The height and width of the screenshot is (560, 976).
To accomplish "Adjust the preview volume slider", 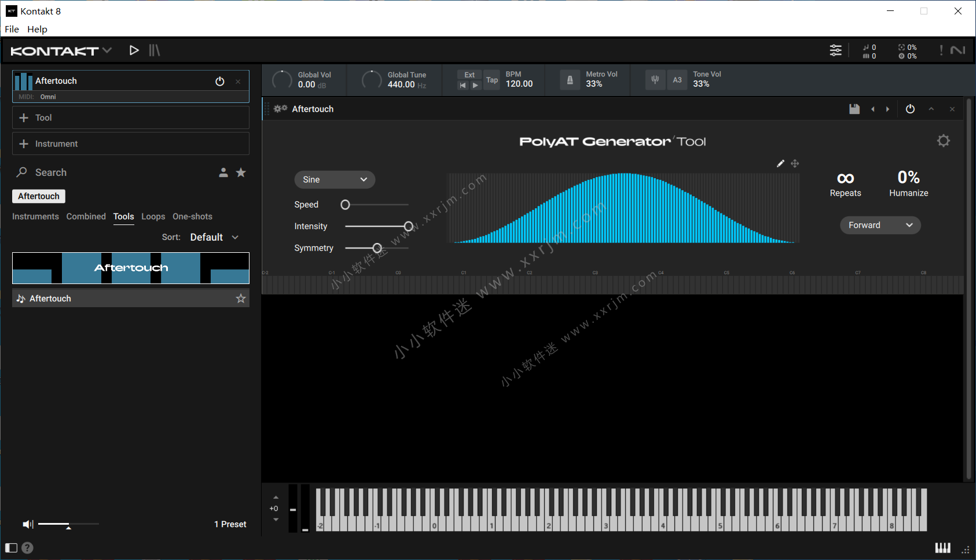I will click(x=68, y=524).
